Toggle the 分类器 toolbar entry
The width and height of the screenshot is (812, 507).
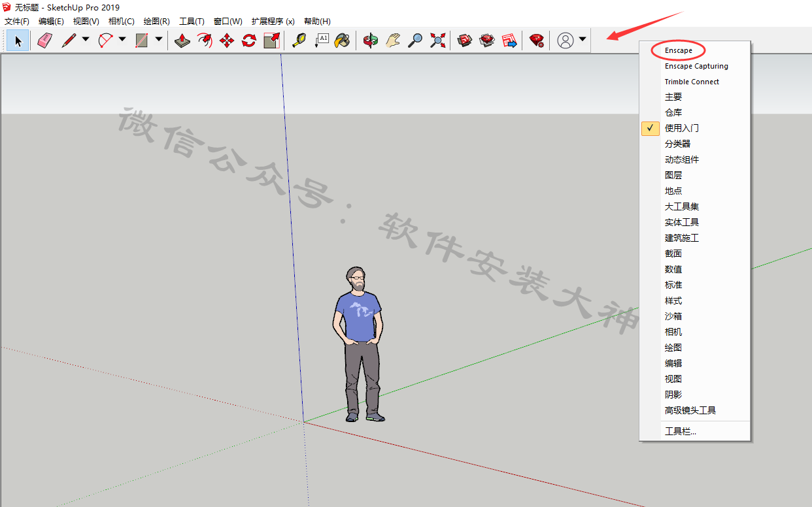(x=695, y=144)
